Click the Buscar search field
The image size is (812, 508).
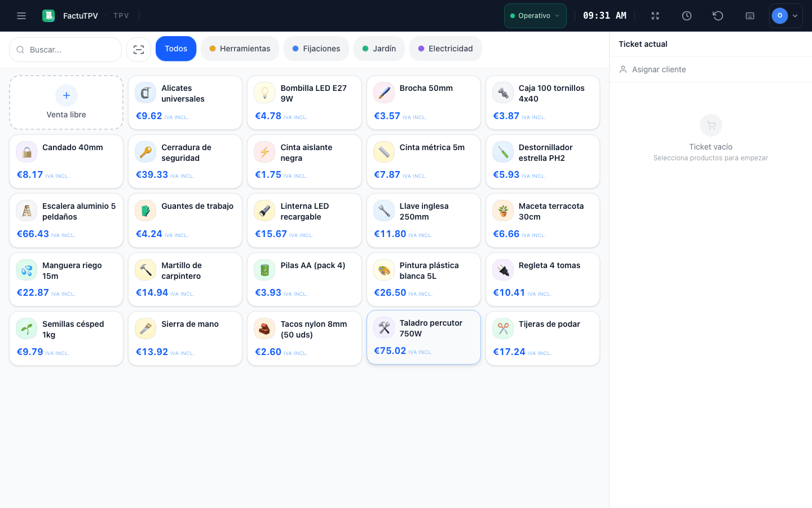click(65, 50)
